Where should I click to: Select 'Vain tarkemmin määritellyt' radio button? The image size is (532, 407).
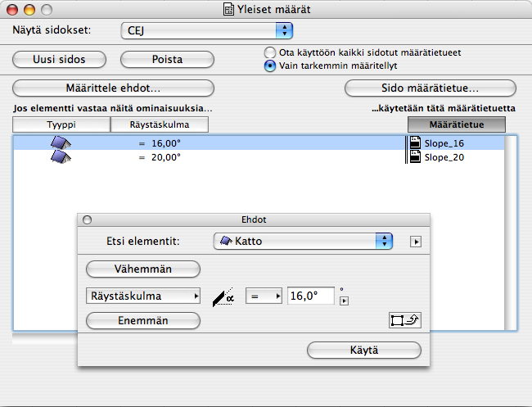pyautogui.click(x=270, y=66)
